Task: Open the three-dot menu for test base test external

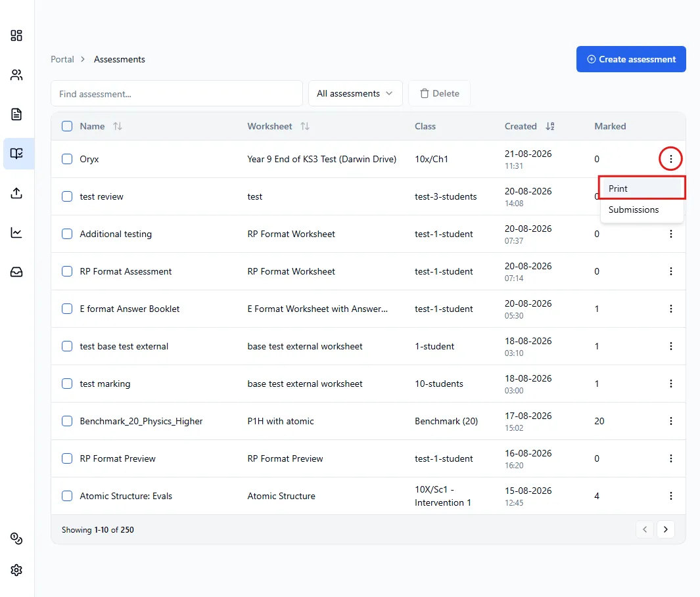Action: coord(670,346)
